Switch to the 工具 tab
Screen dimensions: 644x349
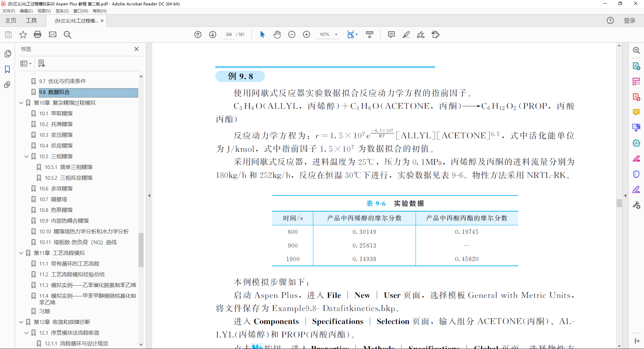[x=31, y=21]
